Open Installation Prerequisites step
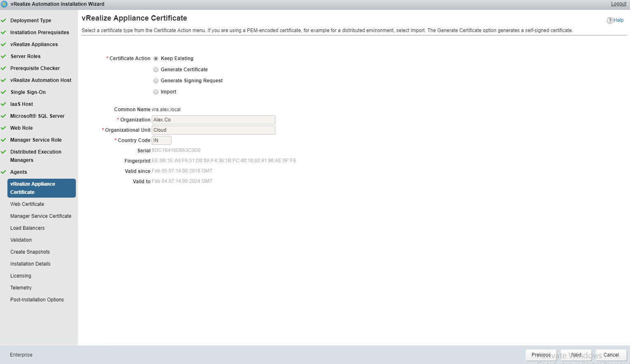 pos(40,33)
